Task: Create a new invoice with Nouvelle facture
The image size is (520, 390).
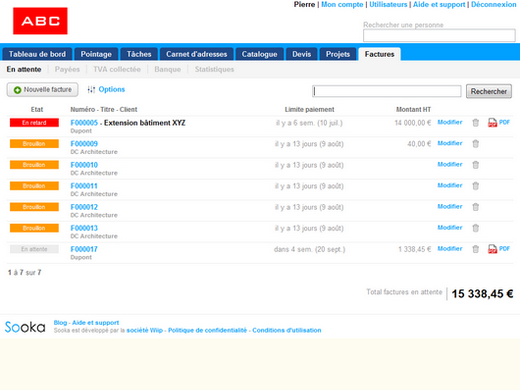Action: point(42,90)
